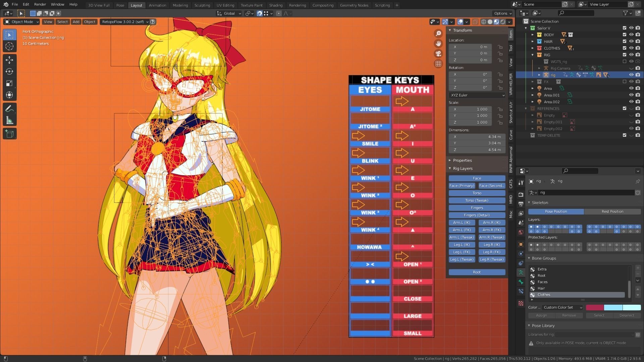Toggle the TEMP-DELETE collection checkbox
This screenshot has height=362, width=644.
[624, 135]
